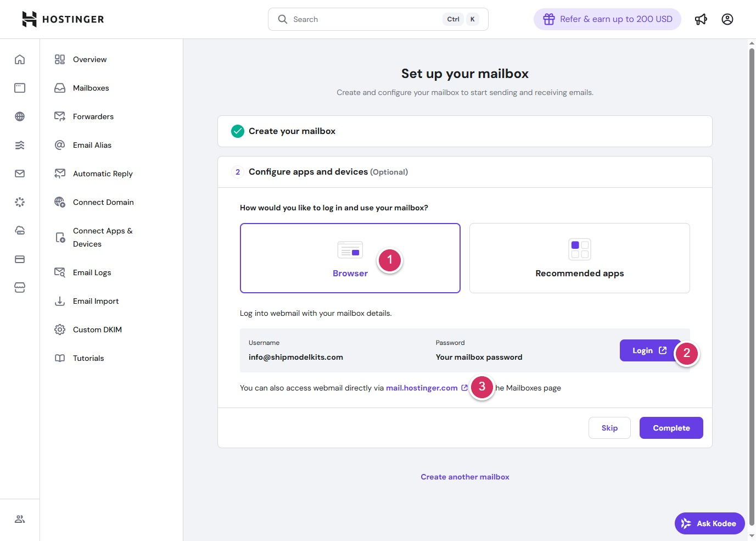This screenshot has width=756, height=541.
Task: Select the Browser login option card
Action: [x=350, y=258]
